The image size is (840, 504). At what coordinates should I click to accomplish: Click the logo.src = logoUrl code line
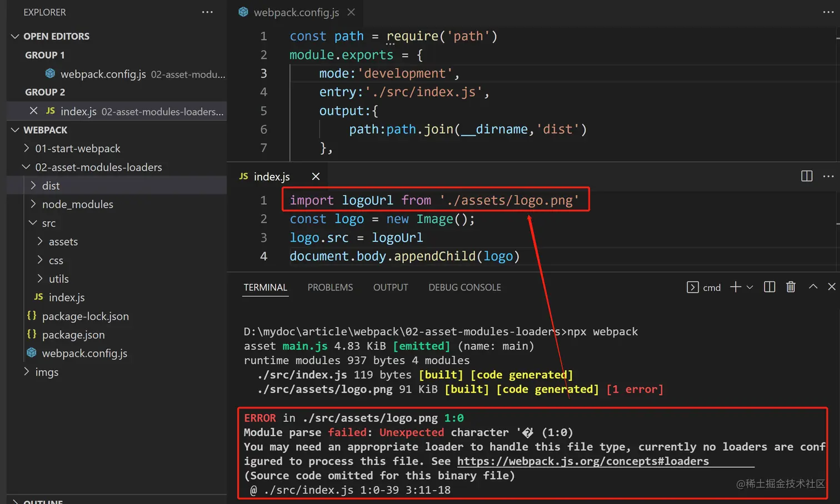[x=356, y=238]
